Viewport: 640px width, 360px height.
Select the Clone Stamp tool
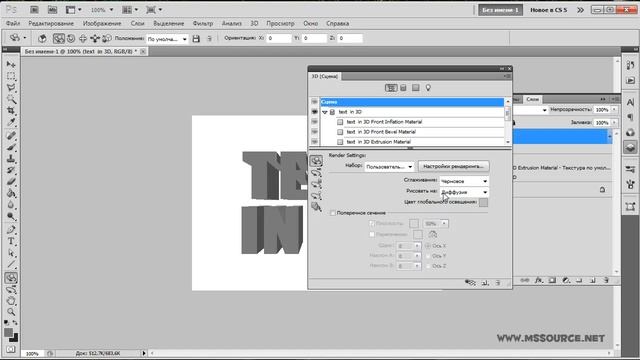(11, 158)
